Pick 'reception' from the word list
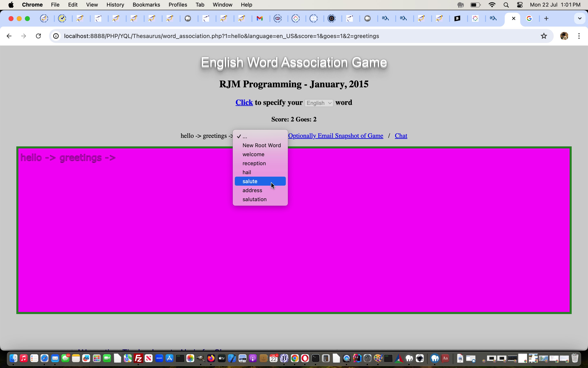 point(260,163)
